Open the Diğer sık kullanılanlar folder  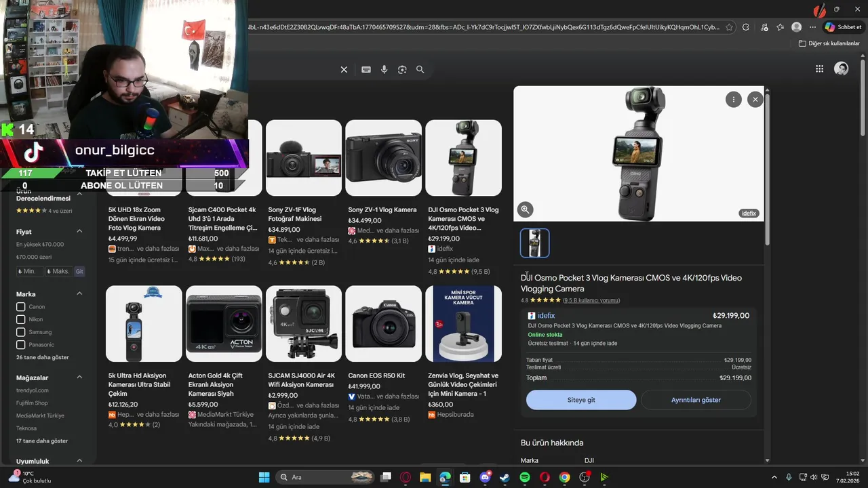pos(829,43)
